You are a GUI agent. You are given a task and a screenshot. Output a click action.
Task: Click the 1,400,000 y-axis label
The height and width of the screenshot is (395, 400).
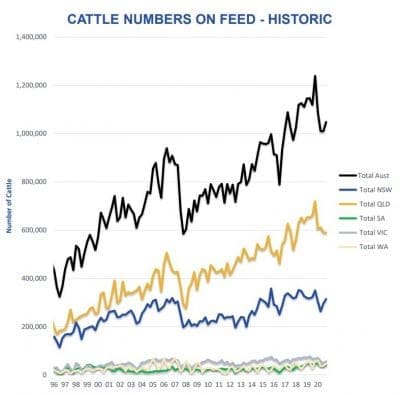pos(31,37)
